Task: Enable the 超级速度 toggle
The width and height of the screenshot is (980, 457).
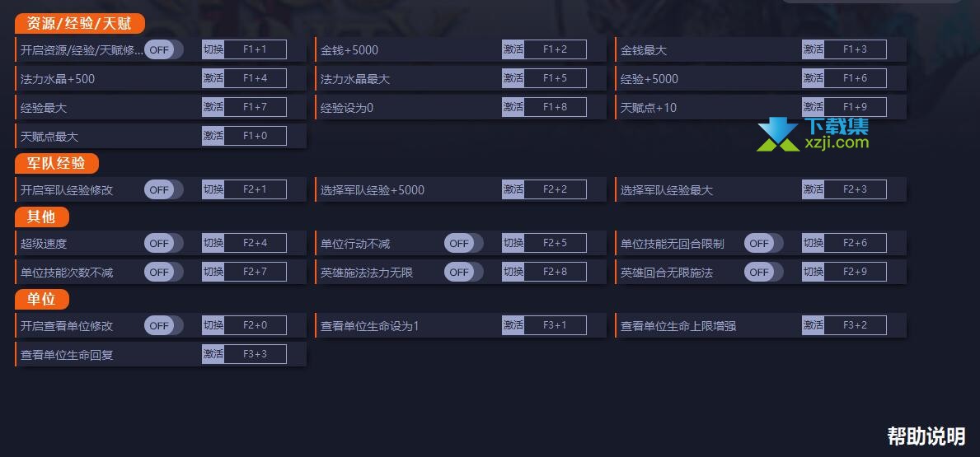Action: pos(164,244)
